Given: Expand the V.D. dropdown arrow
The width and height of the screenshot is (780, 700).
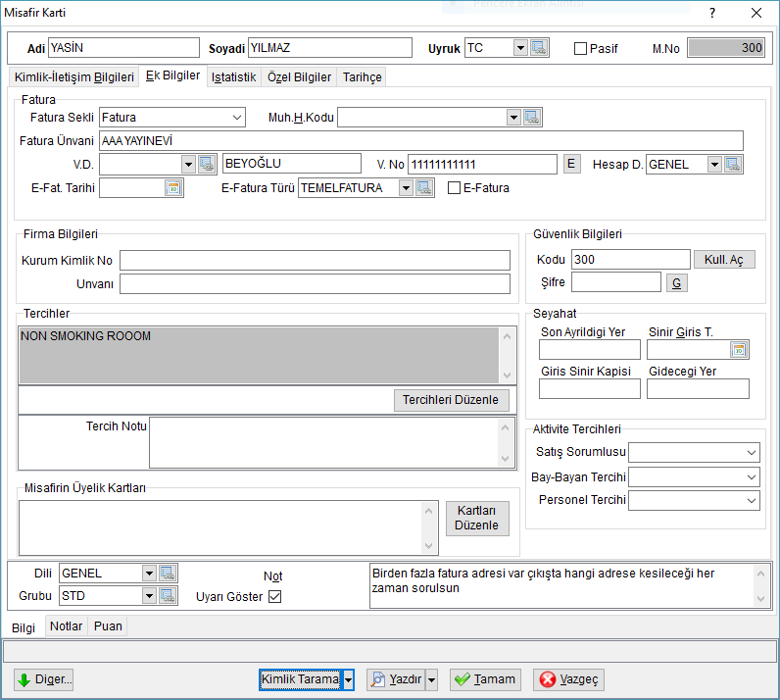Looking at the screenshot, I should point(188,164).
